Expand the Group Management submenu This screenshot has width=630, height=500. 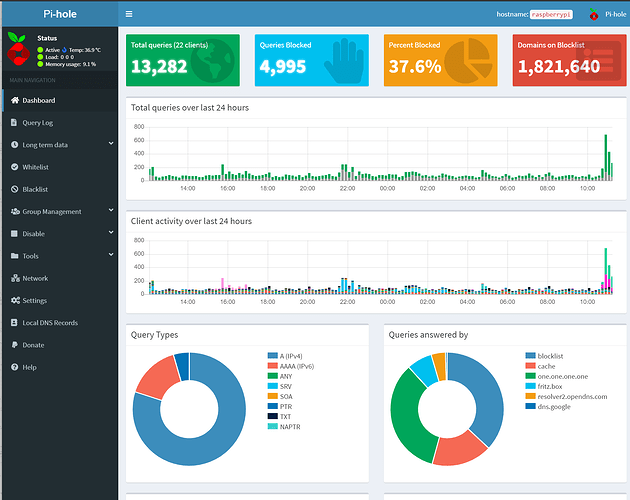pyautogui.click(x=52, y=211)
